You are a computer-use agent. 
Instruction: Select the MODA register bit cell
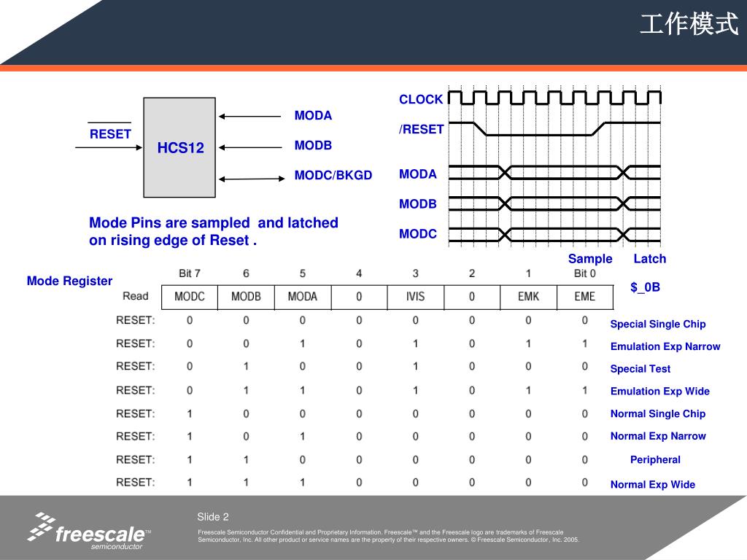pyautogui.click(x=303, y=297)
